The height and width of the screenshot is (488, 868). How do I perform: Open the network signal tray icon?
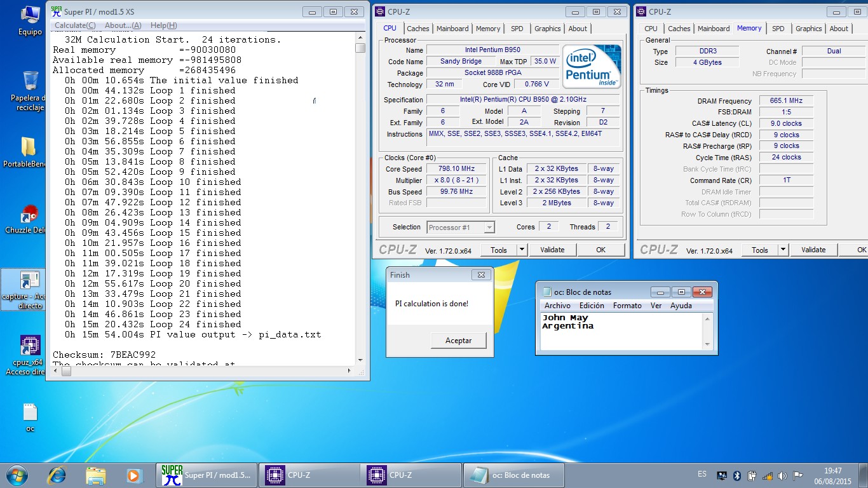768,475
